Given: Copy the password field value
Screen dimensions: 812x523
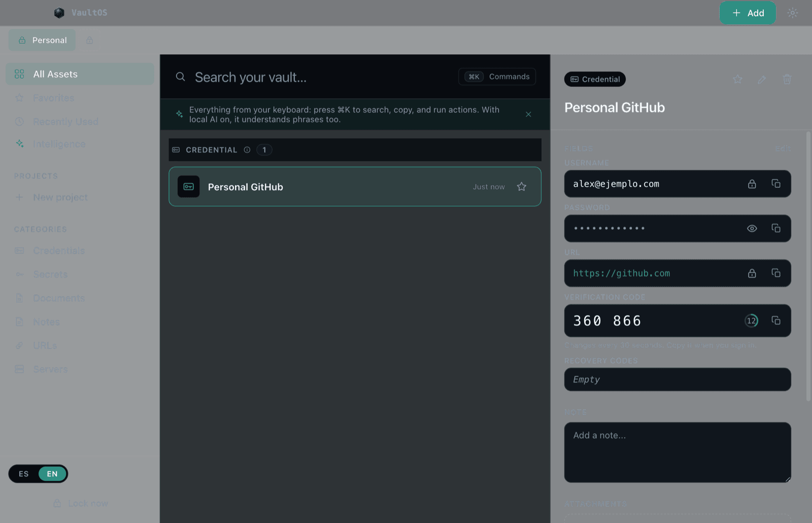Looking at the screenshot, I should pyautogui.click(x=776, y=228).
